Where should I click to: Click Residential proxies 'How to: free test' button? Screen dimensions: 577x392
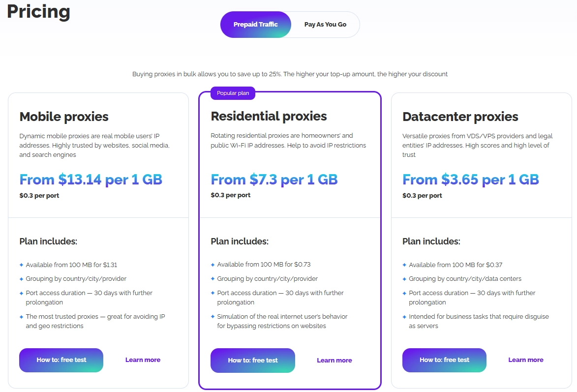253,361
